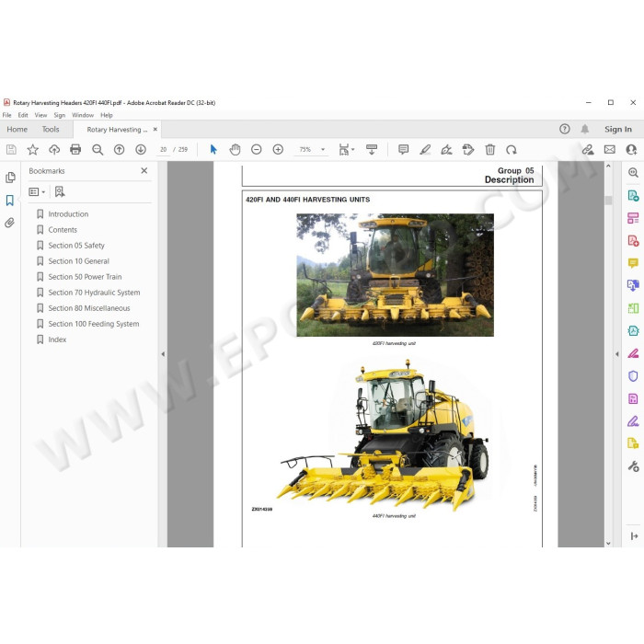The height and width of the screenshot is (644, 644).
Task: Rotate the page view clockwise
Action: pos(512,149)
